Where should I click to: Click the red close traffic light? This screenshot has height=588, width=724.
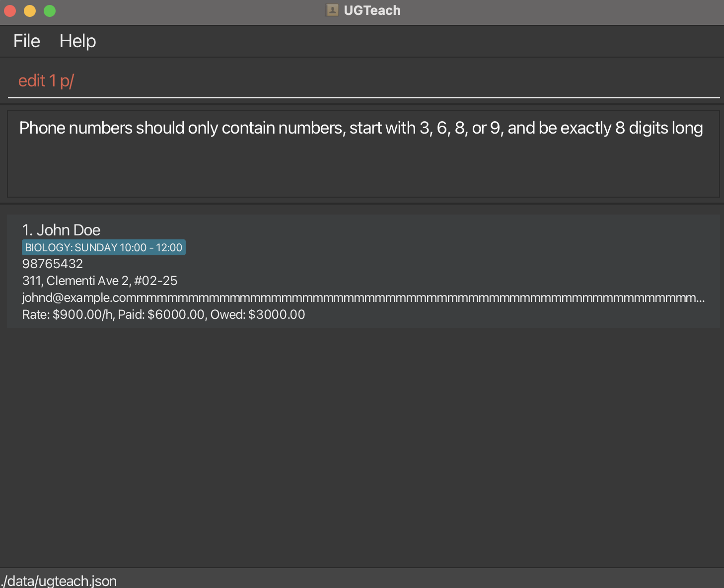[x=9, y=10]
